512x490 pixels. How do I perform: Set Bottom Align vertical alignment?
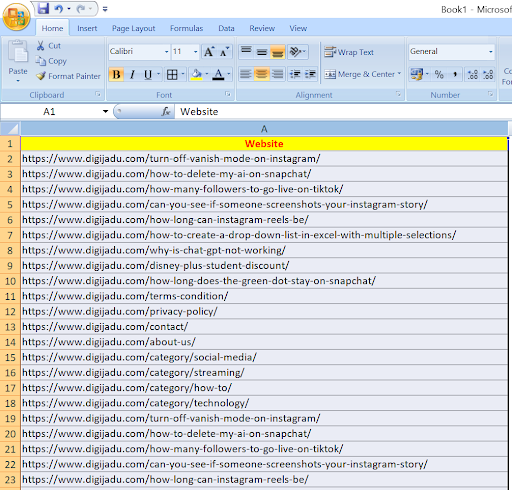tap(277, 52)
